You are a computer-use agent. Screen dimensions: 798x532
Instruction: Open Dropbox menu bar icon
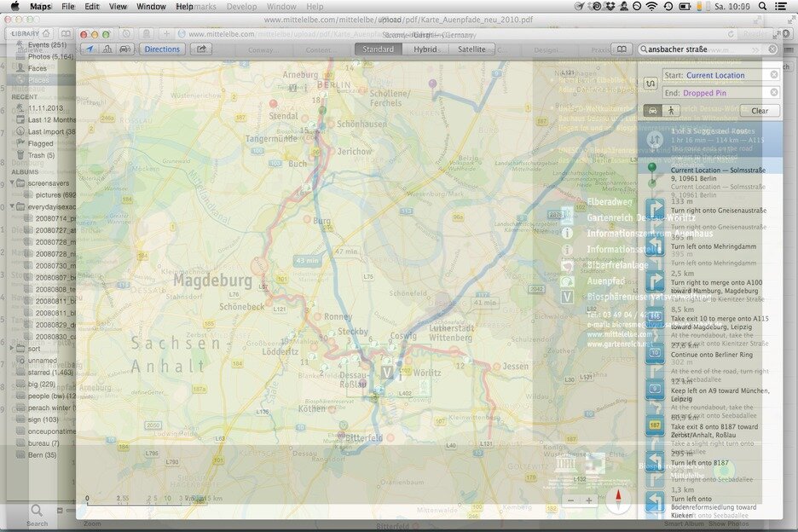[x=610, y=7]
